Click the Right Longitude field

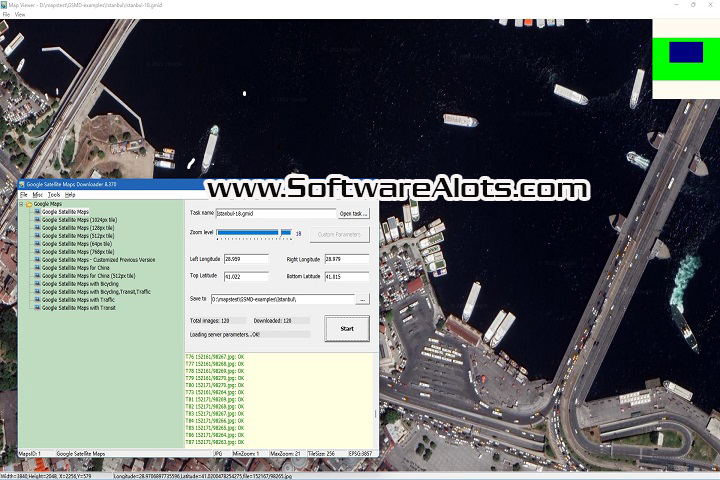tap(347, 259)
